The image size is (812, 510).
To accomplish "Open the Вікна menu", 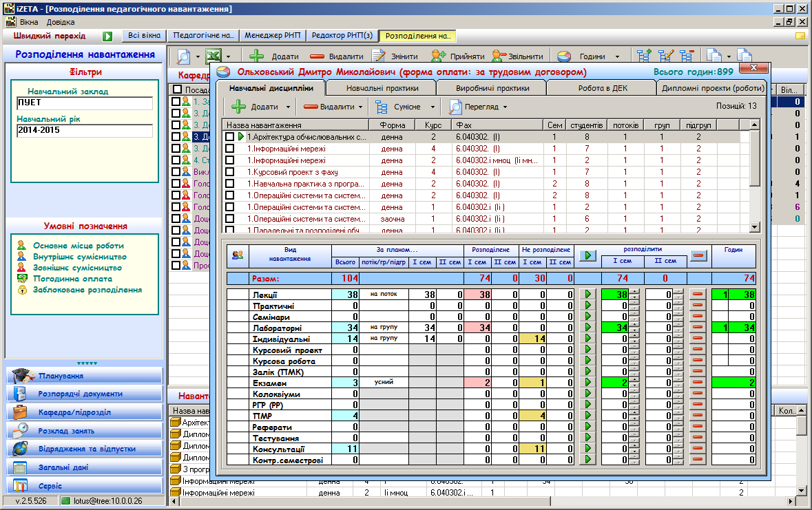I will [x=29, y=22].
